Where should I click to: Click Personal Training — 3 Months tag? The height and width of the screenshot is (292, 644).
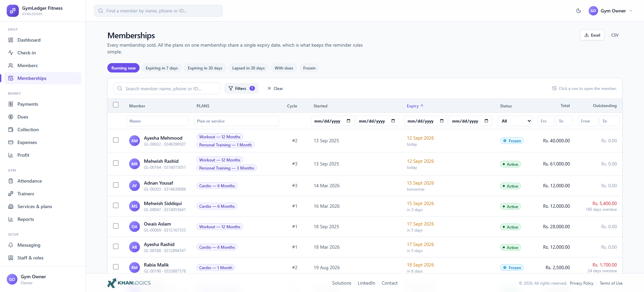[x=227, y=168]
